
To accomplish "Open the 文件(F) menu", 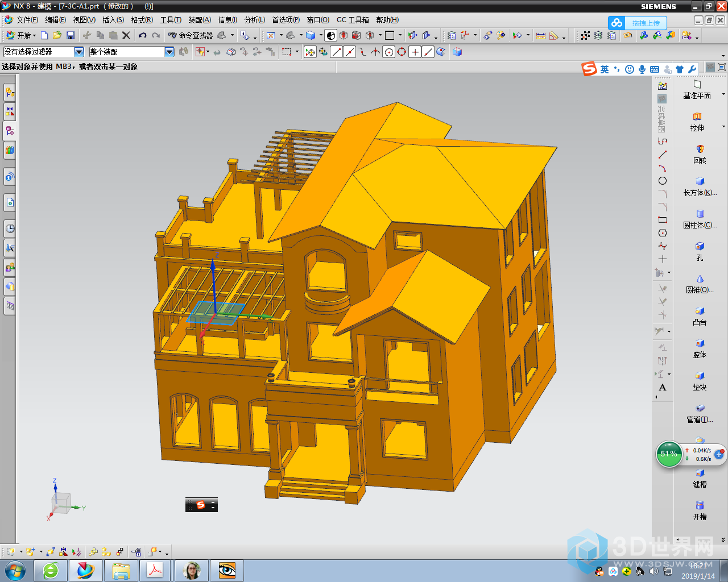I will [x=27, y=20].
